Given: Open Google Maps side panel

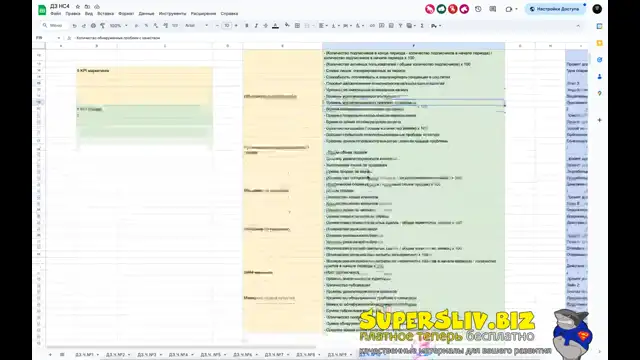Looking at the screenshot, I should pyautogui.click(x=600, y=93).
